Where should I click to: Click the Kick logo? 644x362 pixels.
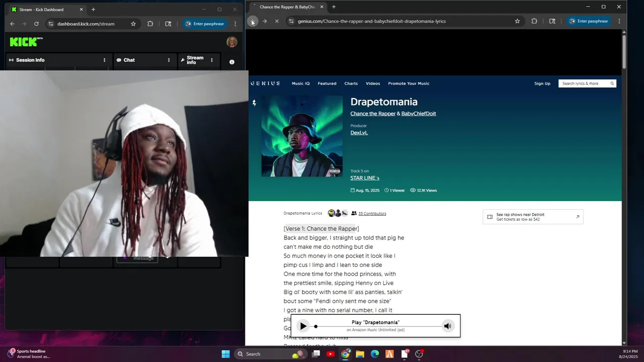tap(26, 42)
